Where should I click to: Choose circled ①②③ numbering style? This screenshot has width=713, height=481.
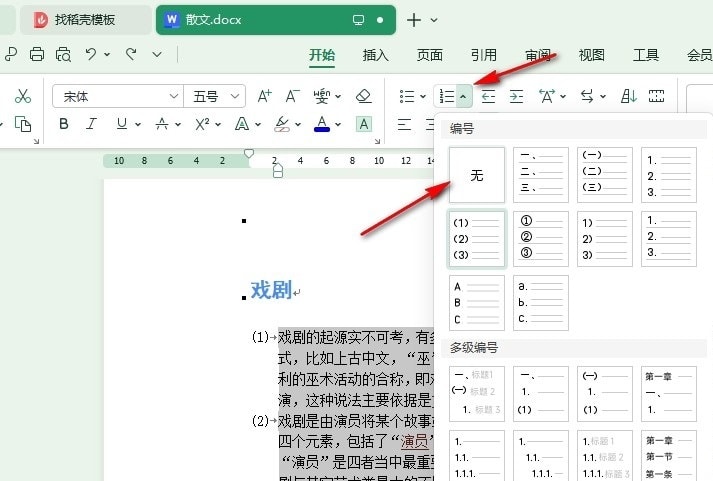pyautogui.click(x=541, y=239)
